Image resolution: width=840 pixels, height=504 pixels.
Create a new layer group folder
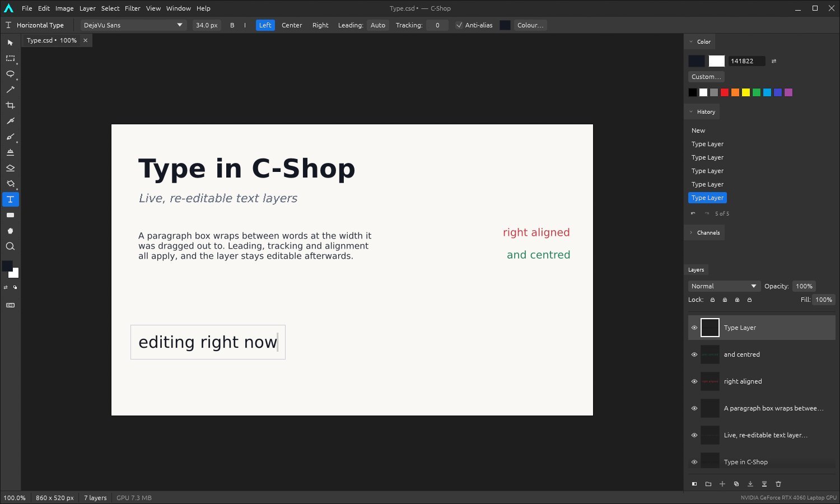[708, 484]
